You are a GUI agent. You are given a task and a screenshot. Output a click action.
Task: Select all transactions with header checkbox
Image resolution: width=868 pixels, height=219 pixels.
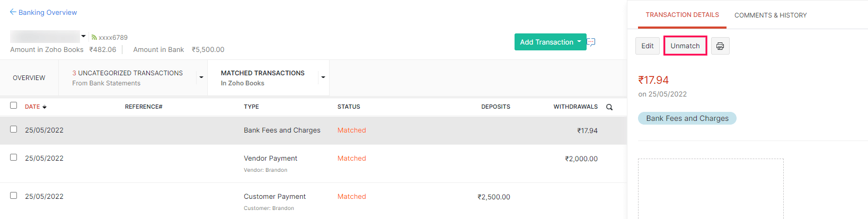(14, 106)
